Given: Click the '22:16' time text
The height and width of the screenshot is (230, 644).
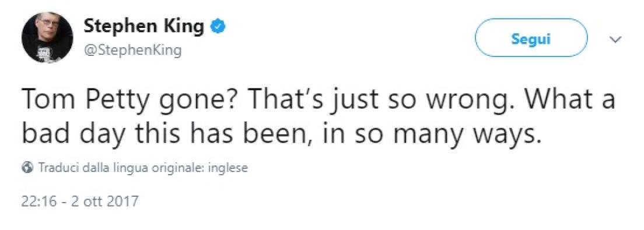Looking at the screenshot, I should click(38, 201).
